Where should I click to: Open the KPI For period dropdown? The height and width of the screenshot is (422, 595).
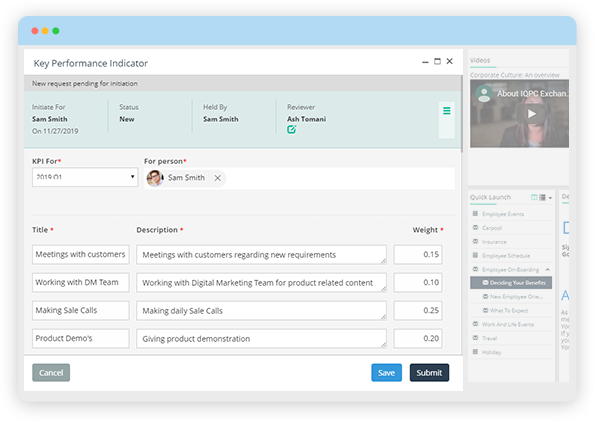[x=85, y=177]
